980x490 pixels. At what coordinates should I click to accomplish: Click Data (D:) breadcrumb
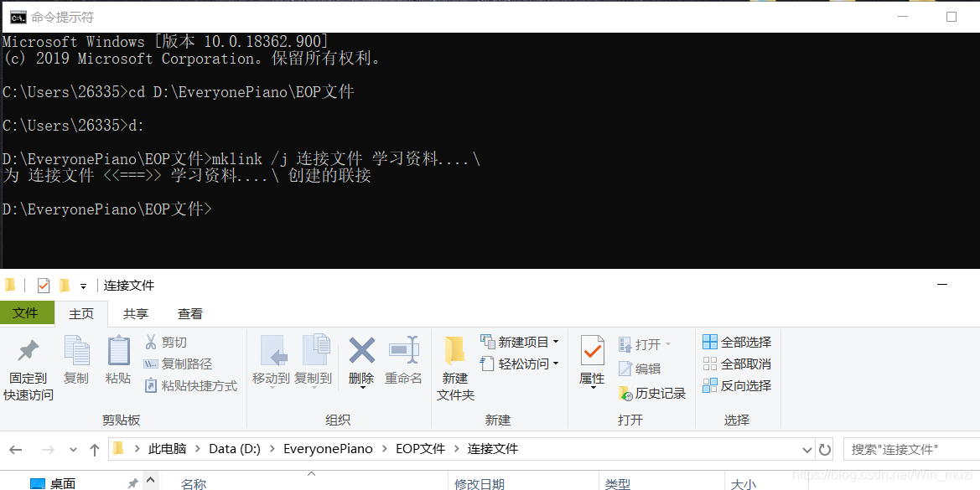235,449
